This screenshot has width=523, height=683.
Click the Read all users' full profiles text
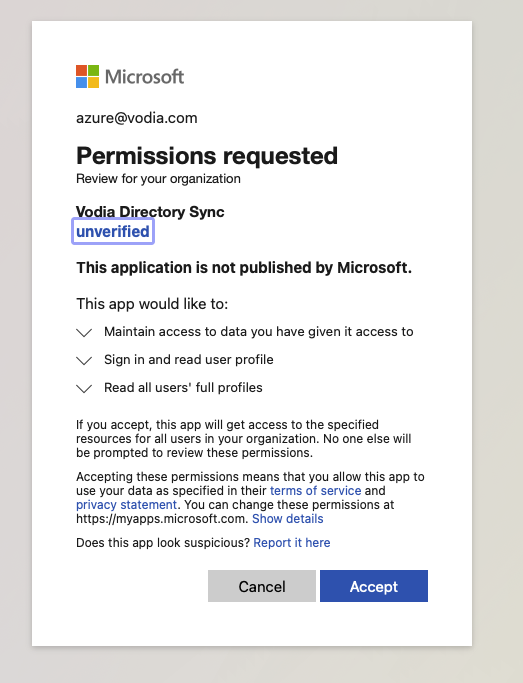point(183,388)
